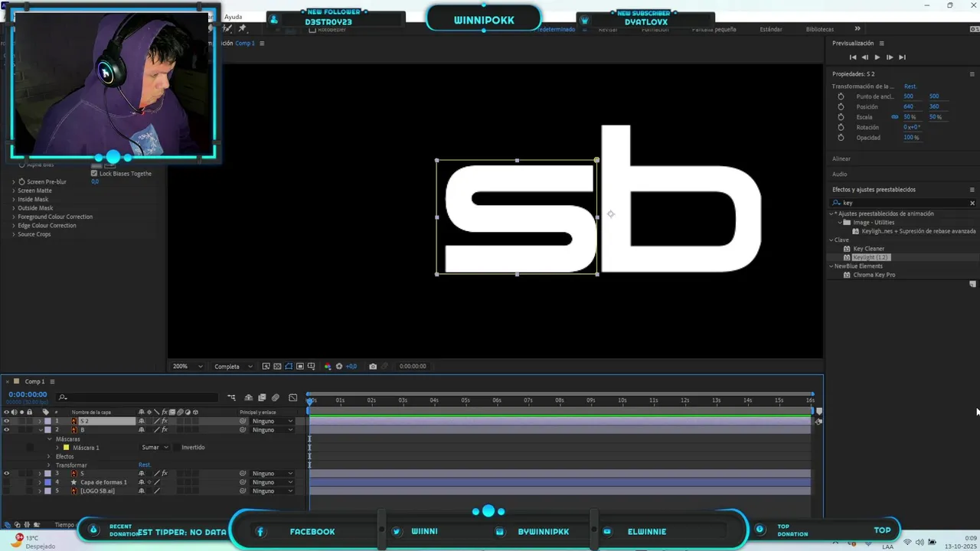
Task: Open grid and guide options
Action: (312, 367)
